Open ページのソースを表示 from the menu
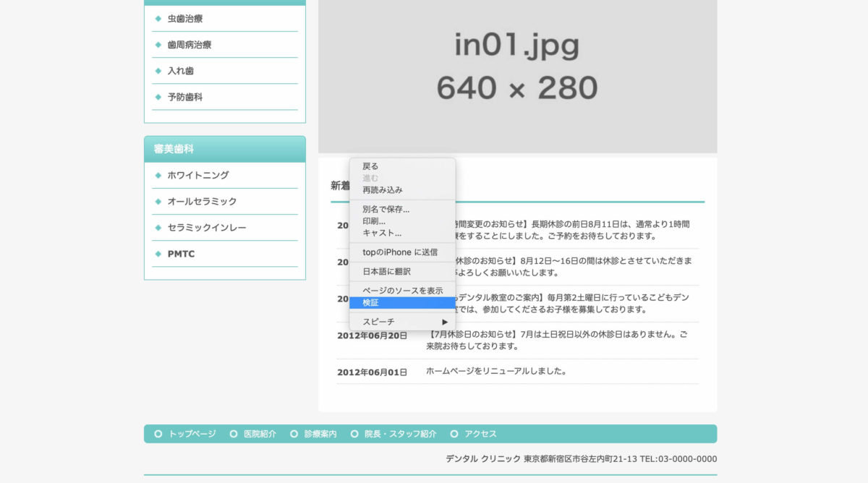 click(401, 291)
